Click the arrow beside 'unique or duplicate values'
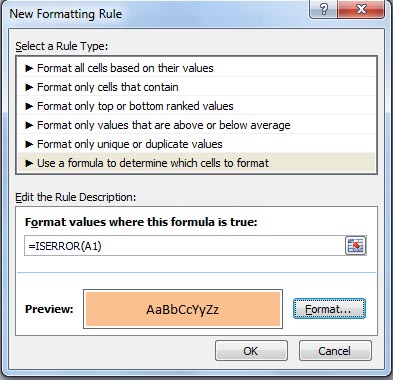Viewport: 393px width, 380px height. coord(29,144)
